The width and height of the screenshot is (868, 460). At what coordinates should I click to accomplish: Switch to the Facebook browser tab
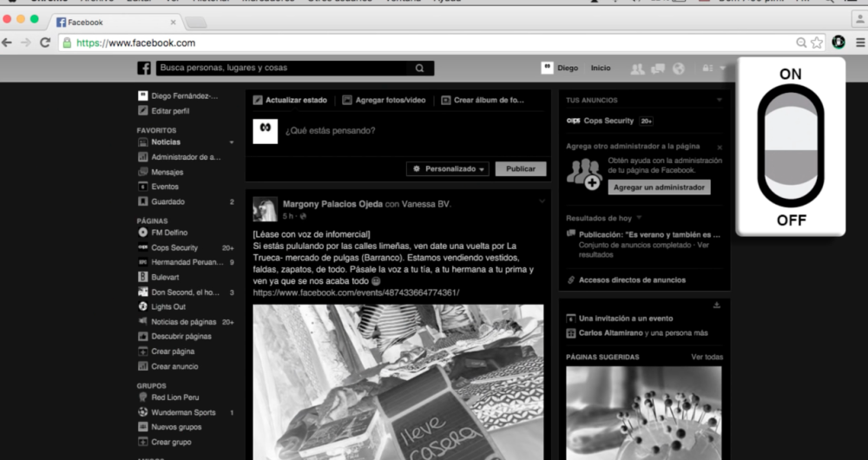[117, 23]
